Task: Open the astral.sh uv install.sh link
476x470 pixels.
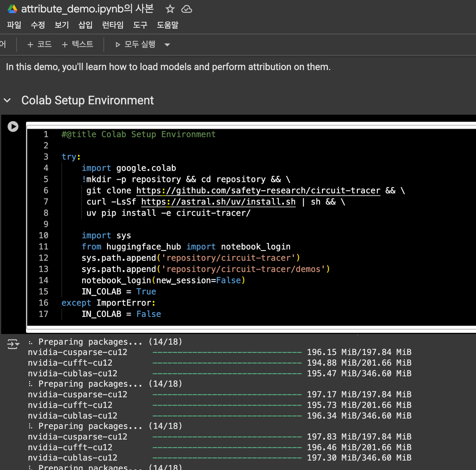Action: coord(218,202)
